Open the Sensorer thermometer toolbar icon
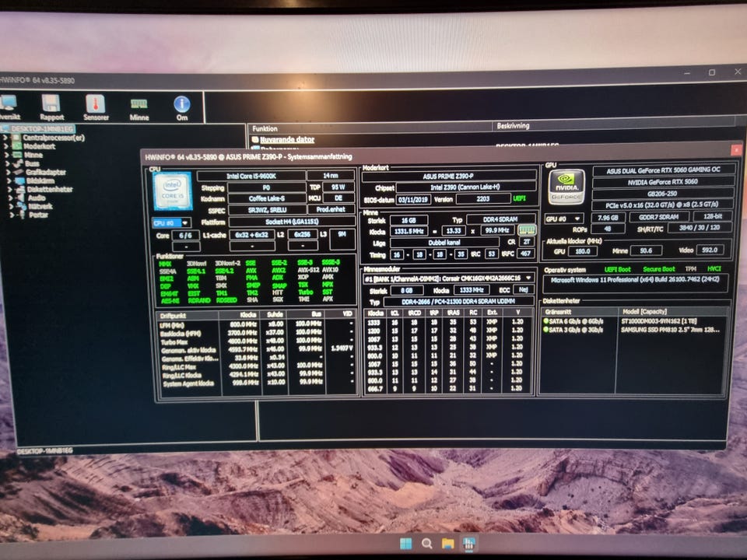 tap(95, 103)
